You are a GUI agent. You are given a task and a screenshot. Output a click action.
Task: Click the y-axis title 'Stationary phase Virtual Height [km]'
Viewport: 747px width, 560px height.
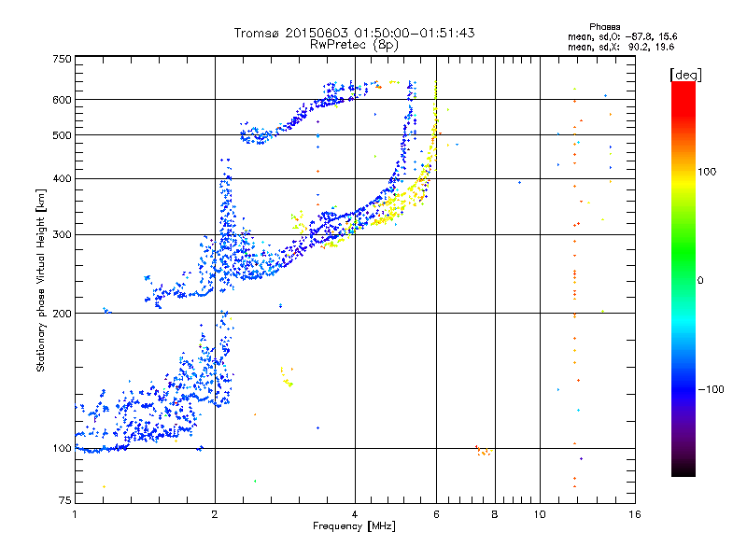click(40, 280)
